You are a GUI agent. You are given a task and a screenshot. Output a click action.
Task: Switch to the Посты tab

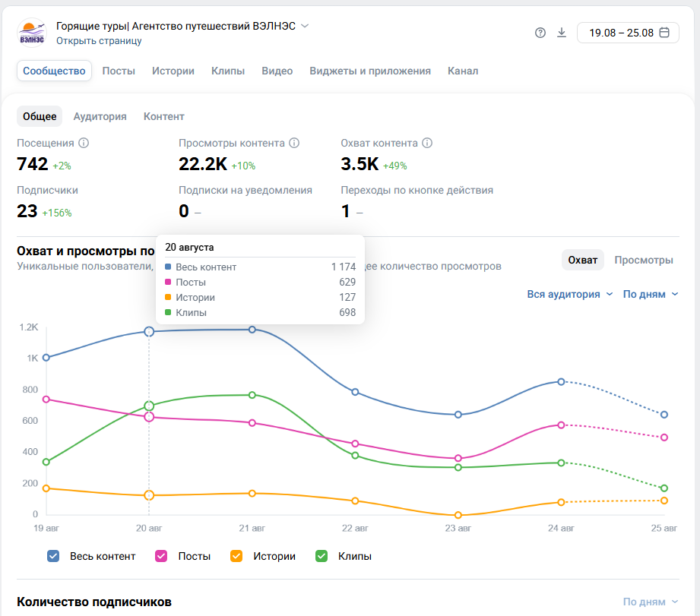click(119, 71)
